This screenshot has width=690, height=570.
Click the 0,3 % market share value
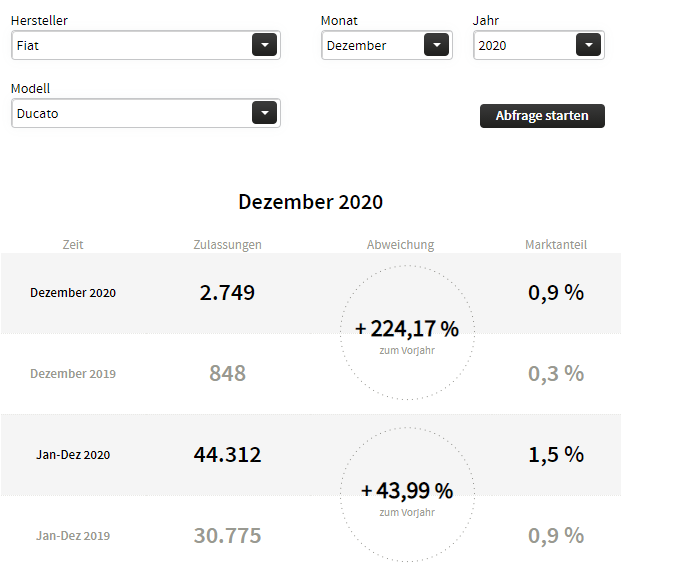click(x=556, y=374)
